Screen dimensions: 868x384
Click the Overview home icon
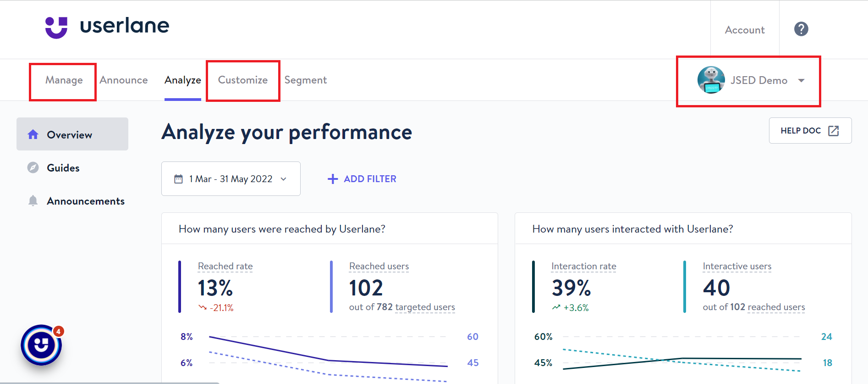[33, 134]
